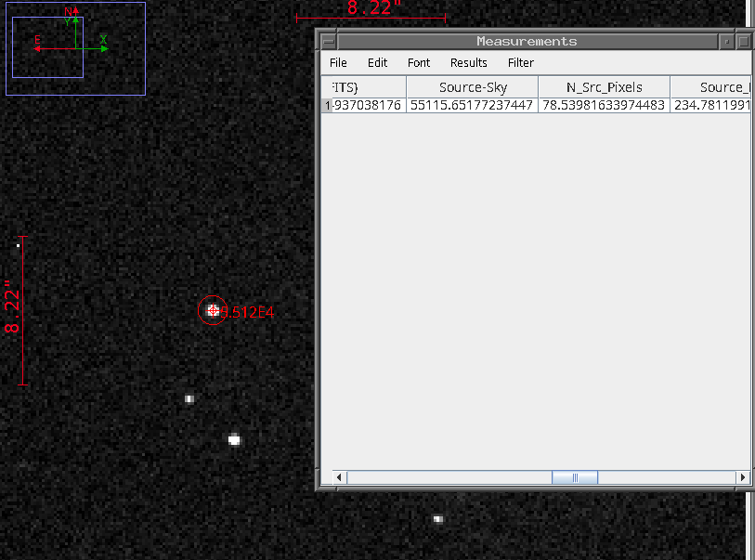Select the N_Src_Pixels value 78.53981633974483
Viewport: 755px width, 560px height.
[x=604, y=106]
